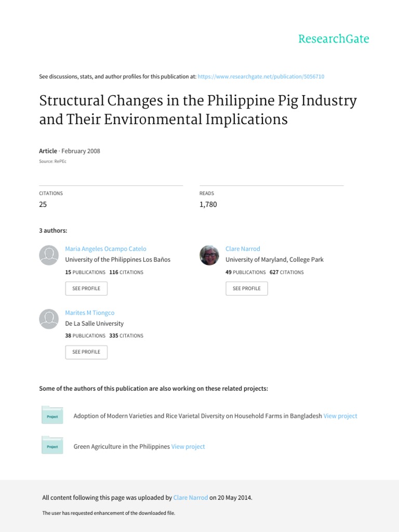Click View project for Green Agriculture
This screenshot has height=532, width=399.
[188, 446]
